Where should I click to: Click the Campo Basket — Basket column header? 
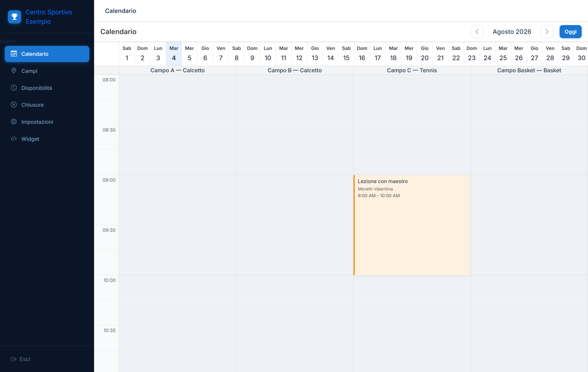[x=529, y=70]
